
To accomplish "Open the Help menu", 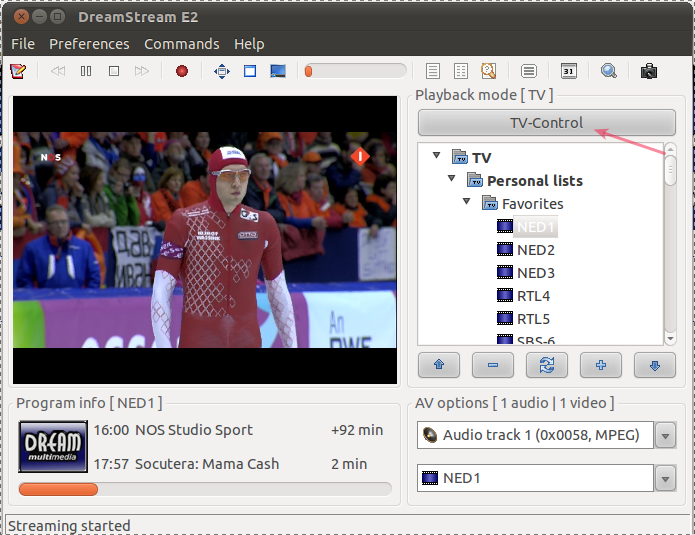I will point(249,44).
